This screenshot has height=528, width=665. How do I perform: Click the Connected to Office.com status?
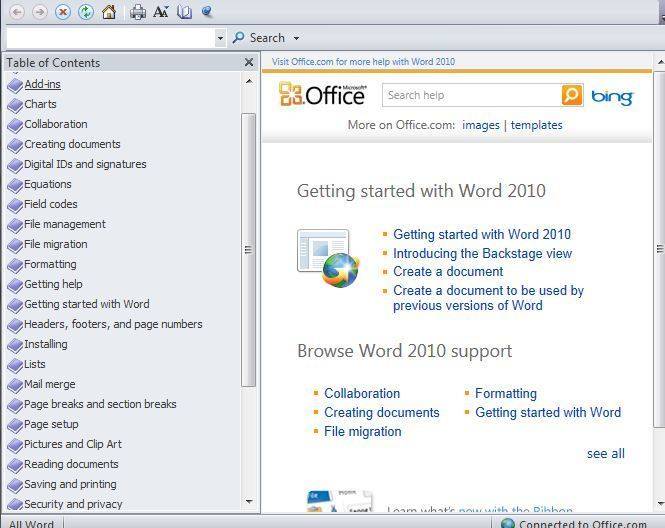click(x=574, y=523)
